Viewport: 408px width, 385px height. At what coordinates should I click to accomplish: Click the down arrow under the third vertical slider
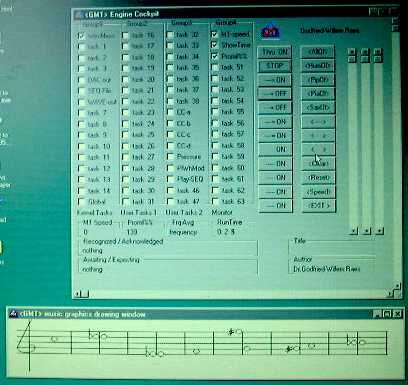pos(379,231)
